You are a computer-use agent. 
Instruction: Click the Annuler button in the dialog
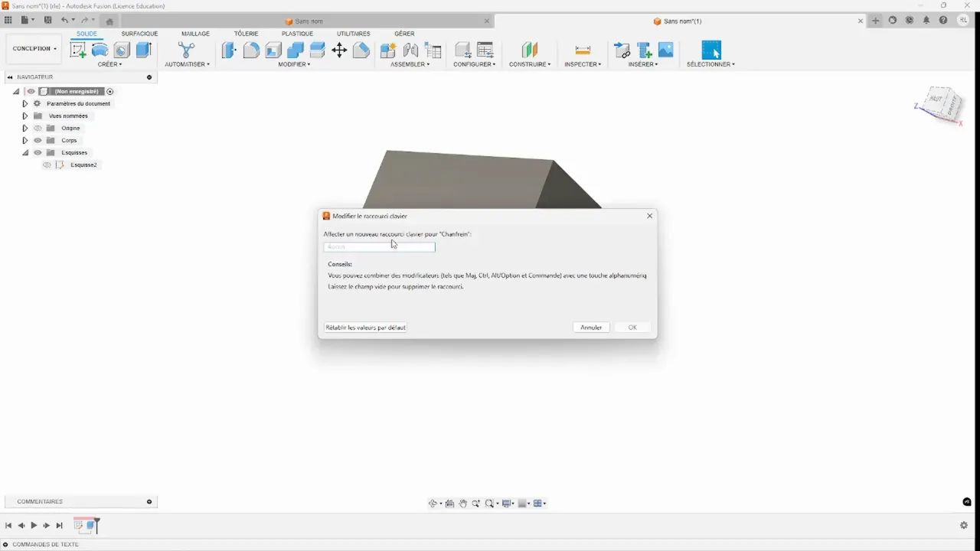(x=590, y=327)
